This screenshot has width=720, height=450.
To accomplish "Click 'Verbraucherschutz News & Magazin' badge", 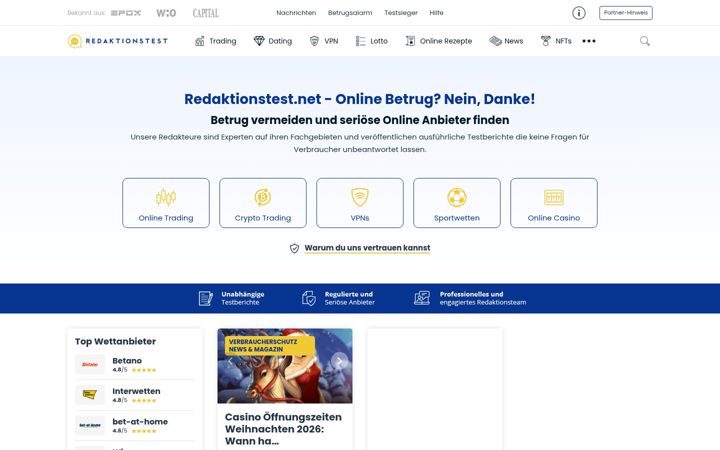I will [x=270, y=346].
